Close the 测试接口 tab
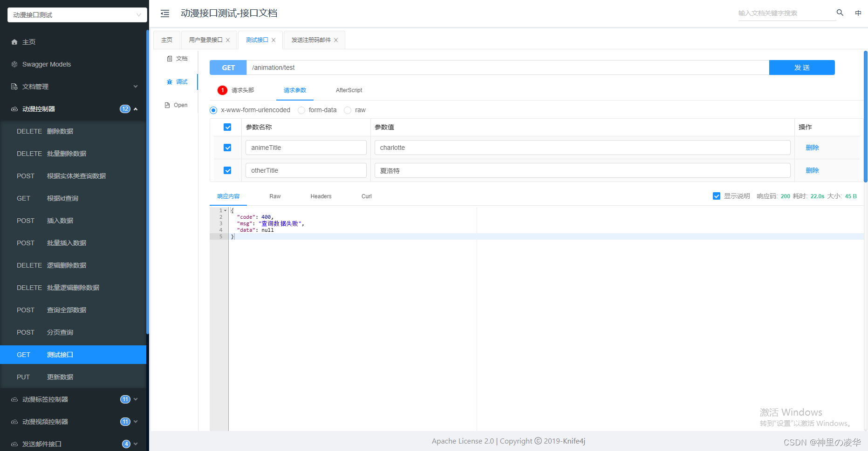 [x=273, y=40]
